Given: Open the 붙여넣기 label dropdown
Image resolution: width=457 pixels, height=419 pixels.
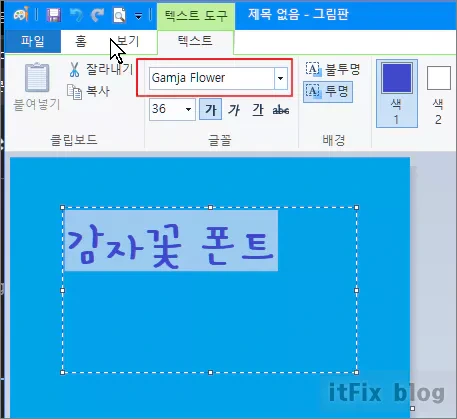Looking at the screenshot, I should 37,105.
